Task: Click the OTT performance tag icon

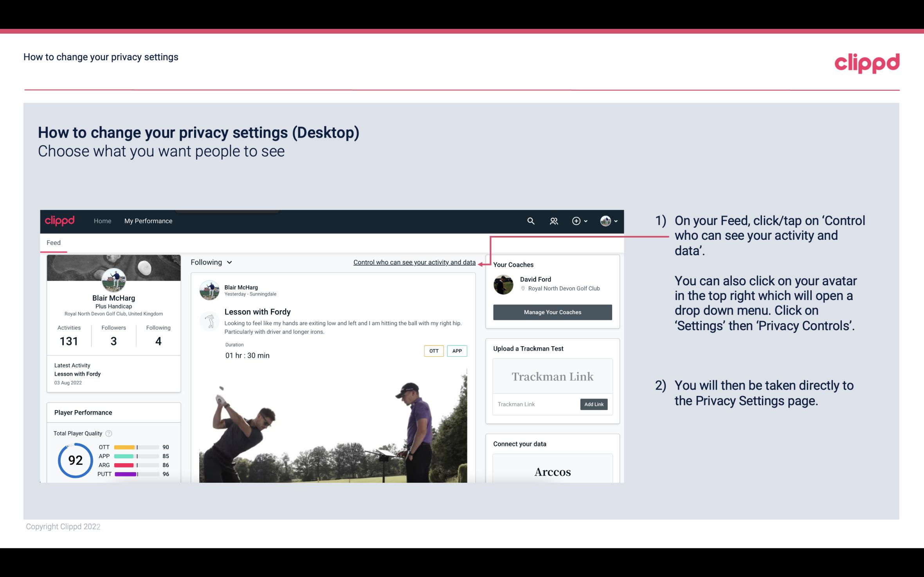Action: coord(433,351)
